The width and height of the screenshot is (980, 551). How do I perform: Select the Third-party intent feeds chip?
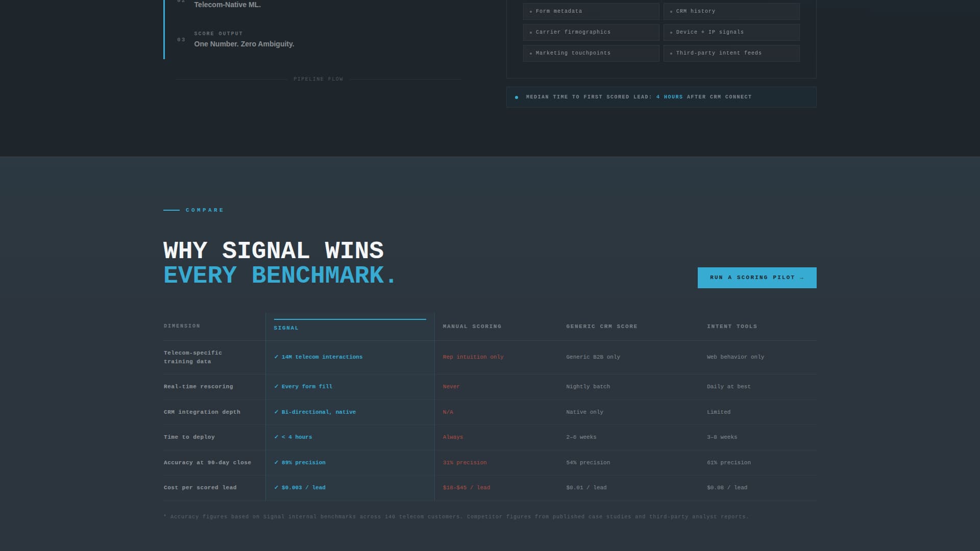[731, 53]
